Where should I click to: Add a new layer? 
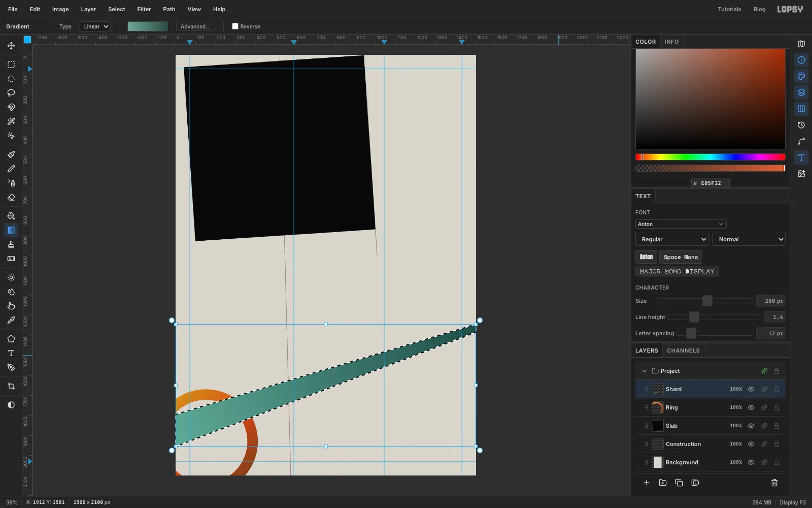click(x=647, y=483)
